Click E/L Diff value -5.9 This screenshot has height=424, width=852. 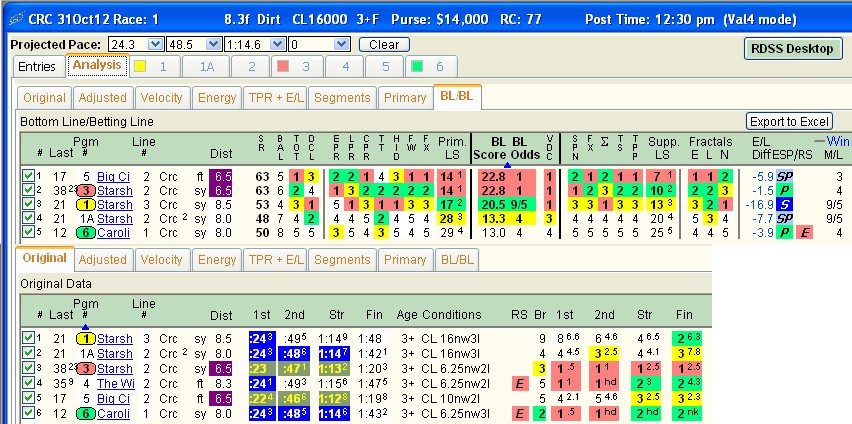pos(763,177)
